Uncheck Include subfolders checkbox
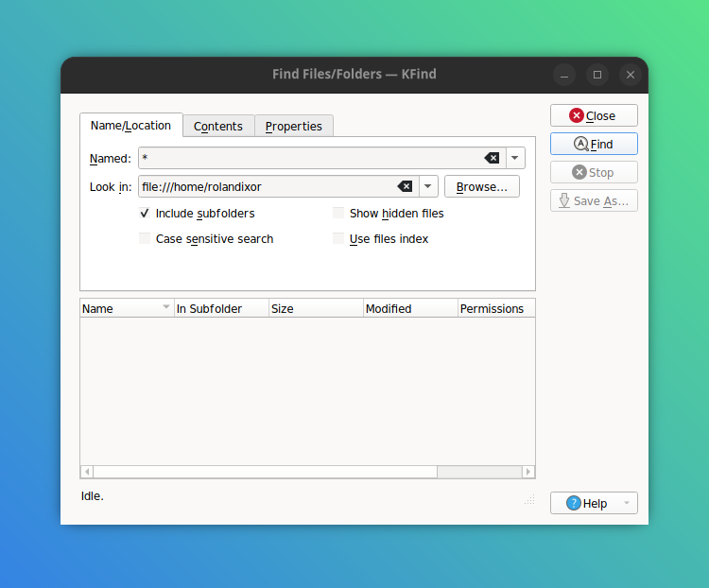The height and width of the screenshot is (588, 709). (145, 214)
